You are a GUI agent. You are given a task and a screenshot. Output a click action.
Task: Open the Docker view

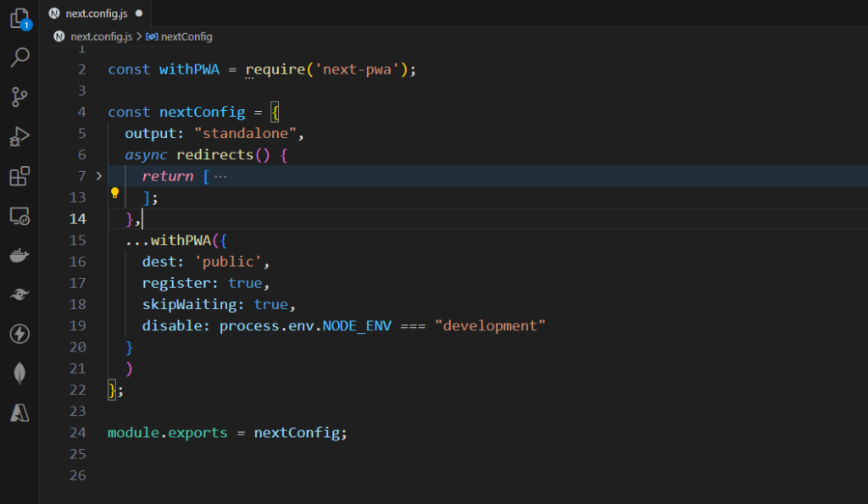[x=20, y=256]
